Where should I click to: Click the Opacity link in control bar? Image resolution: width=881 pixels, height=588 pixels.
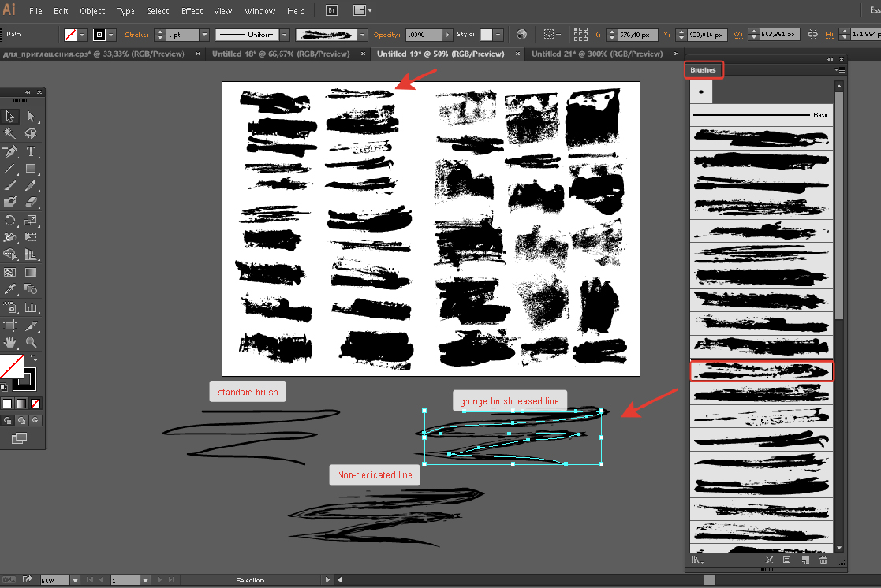pyautogui.click(x=387, y=35)
